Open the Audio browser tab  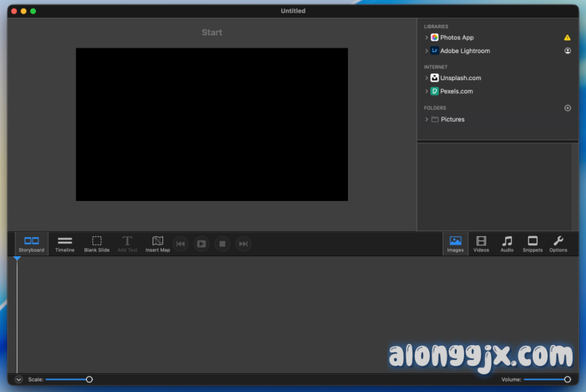[x=507, y=244]
